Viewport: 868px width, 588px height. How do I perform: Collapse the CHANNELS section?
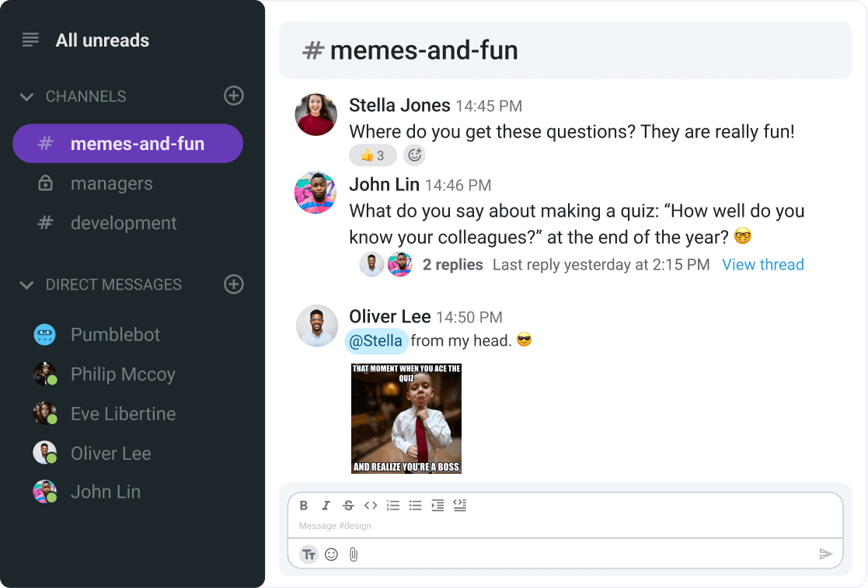[26, 96]
